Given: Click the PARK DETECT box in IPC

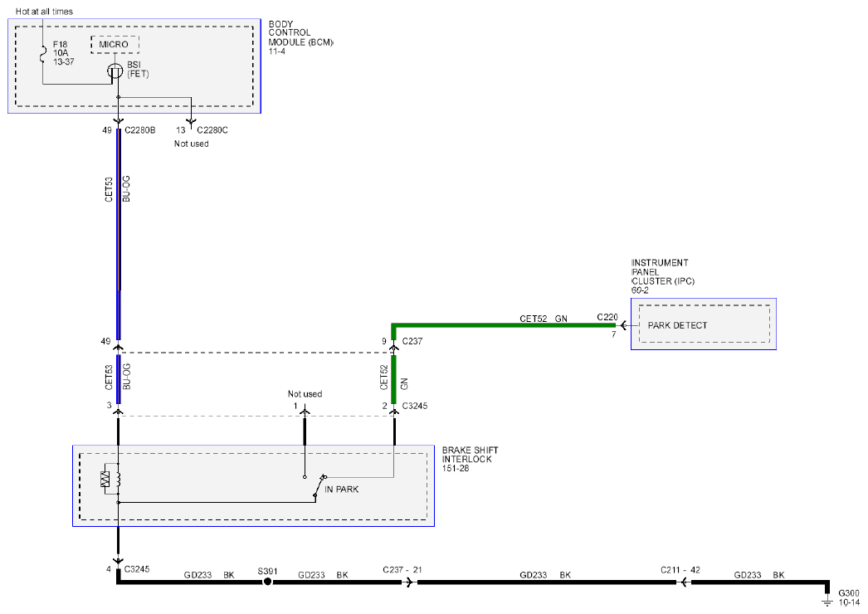Looking at the screenshot, I should tap(705, 324).
